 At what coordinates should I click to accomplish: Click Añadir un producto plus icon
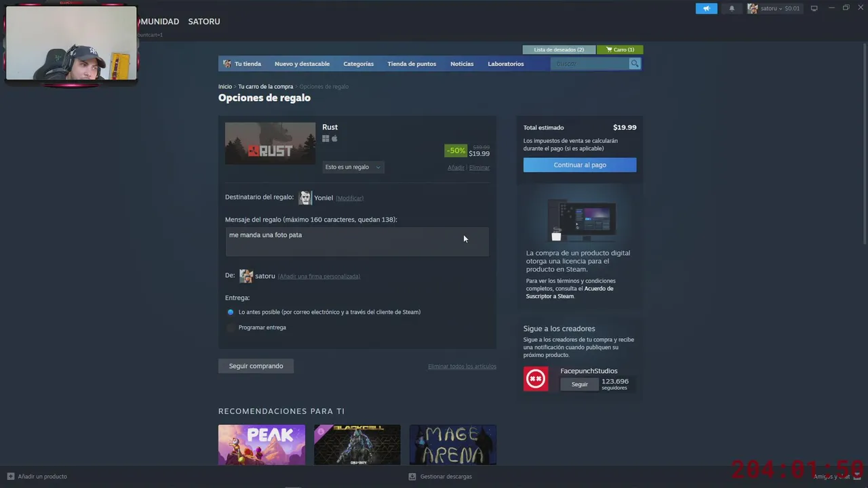tap(10, 476)
